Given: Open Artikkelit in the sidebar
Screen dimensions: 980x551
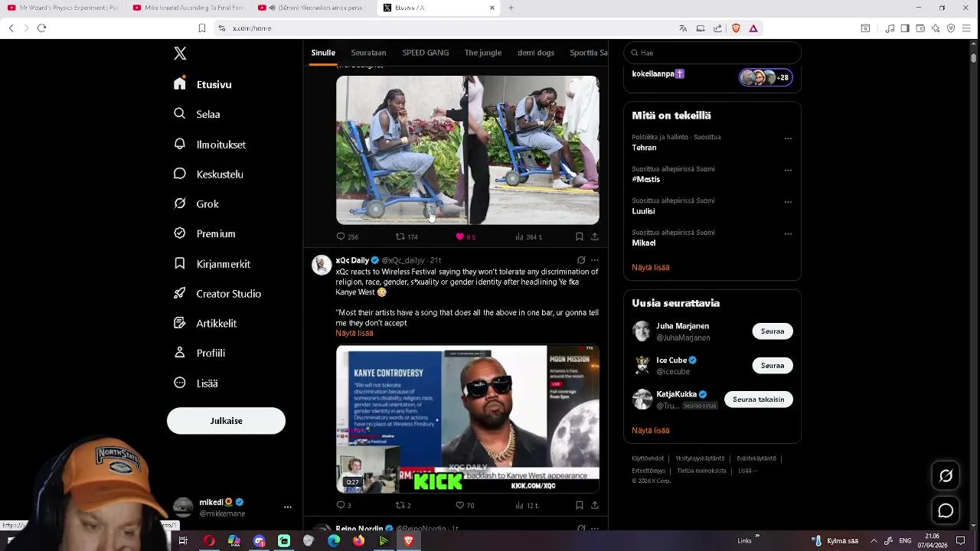Looking at the screenshot, I should (x=205, y=323).
